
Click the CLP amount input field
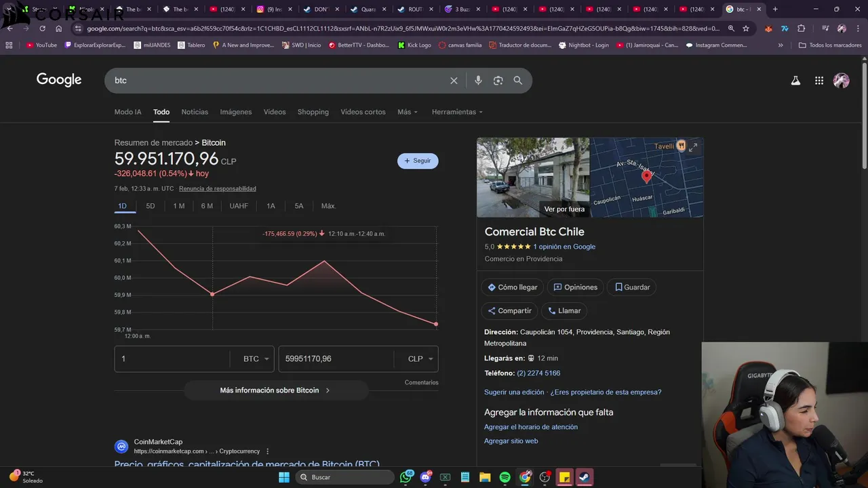tap(336, 359)
